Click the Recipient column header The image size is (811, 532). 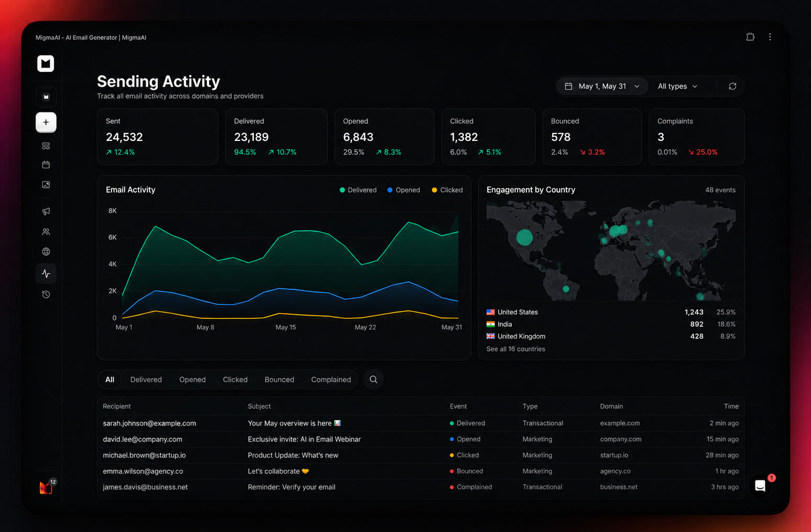point(117,406)
